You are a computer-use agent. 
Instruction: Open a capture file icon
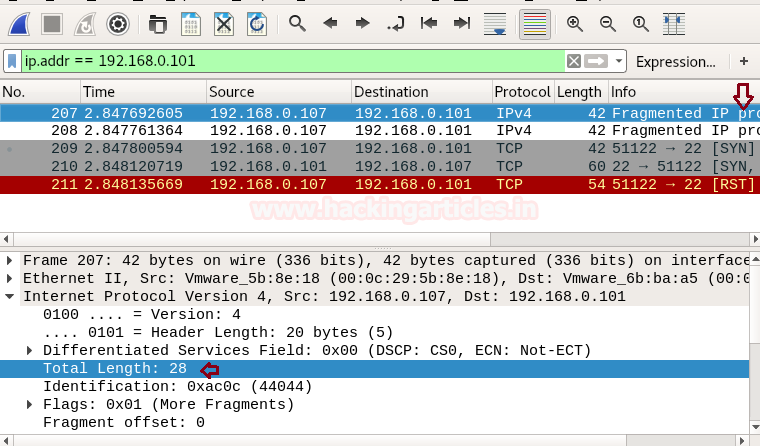[x=158, y=24]
